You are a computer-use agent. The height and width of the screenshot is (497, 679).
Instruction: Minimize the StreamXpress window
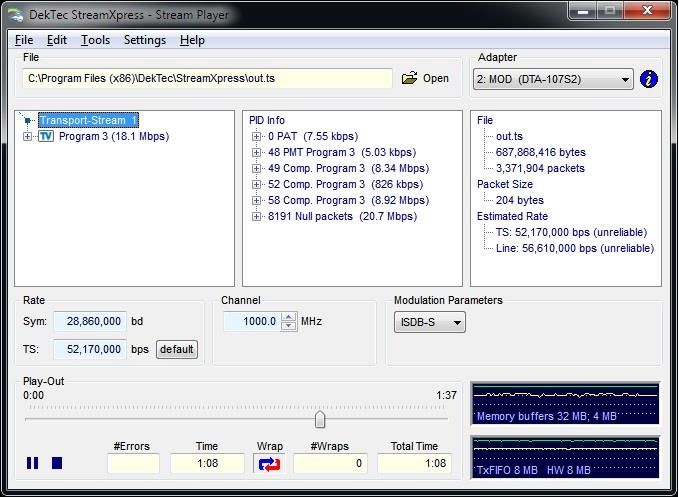[583, 10]
